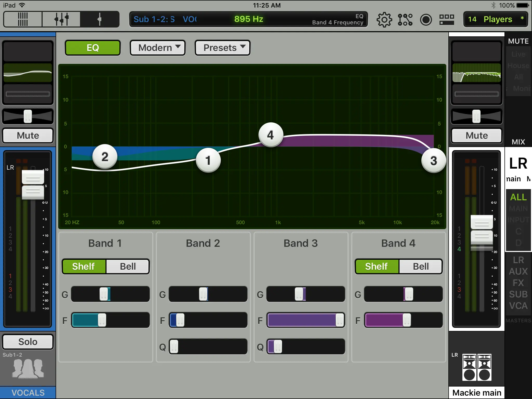
Task: Select the single fader view icon
Action: 99,19
